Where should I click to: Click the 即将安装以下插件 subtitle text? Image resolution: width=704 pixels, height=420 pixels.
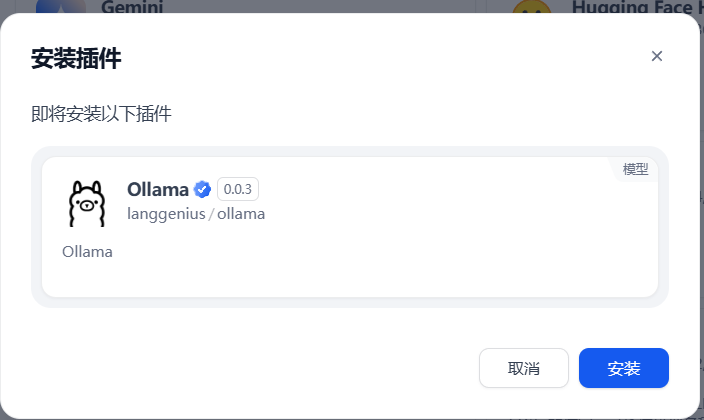click(x=101, y=114)
